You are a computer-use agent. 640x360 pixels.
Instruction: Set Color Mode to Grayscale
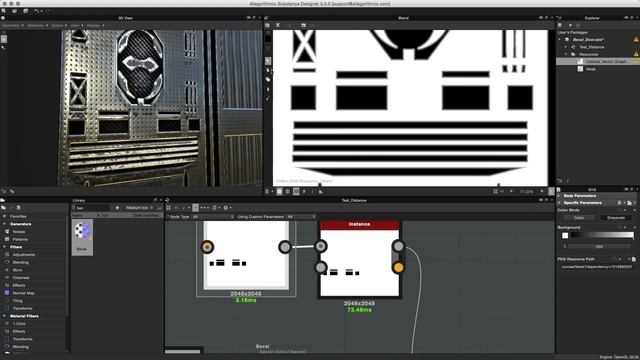click(616, 218)
